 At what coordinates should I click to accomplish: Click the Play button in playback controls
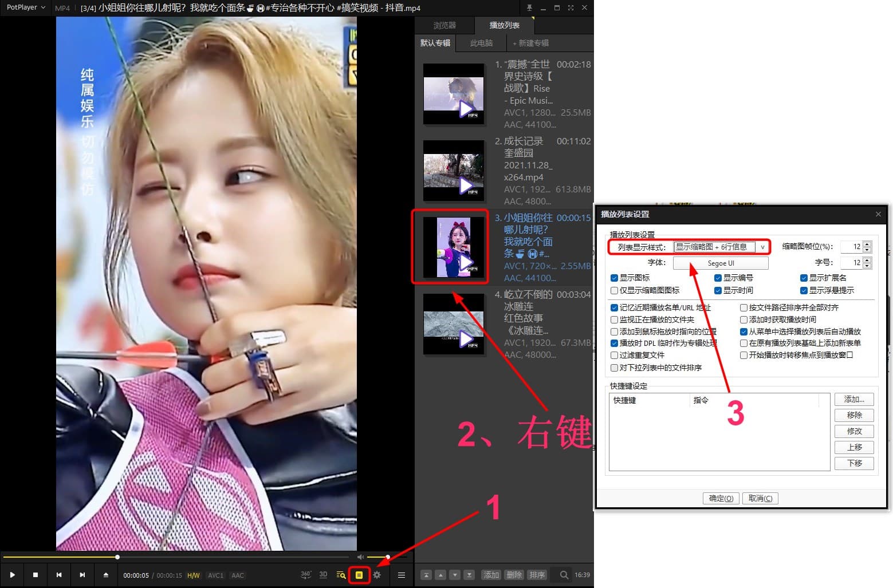[12, 575]
